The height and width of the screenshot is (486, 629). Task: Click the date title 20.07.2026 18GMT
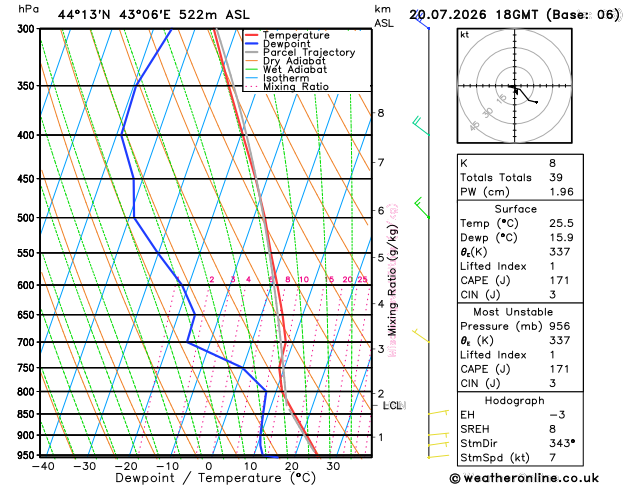(x=474, y=15)
